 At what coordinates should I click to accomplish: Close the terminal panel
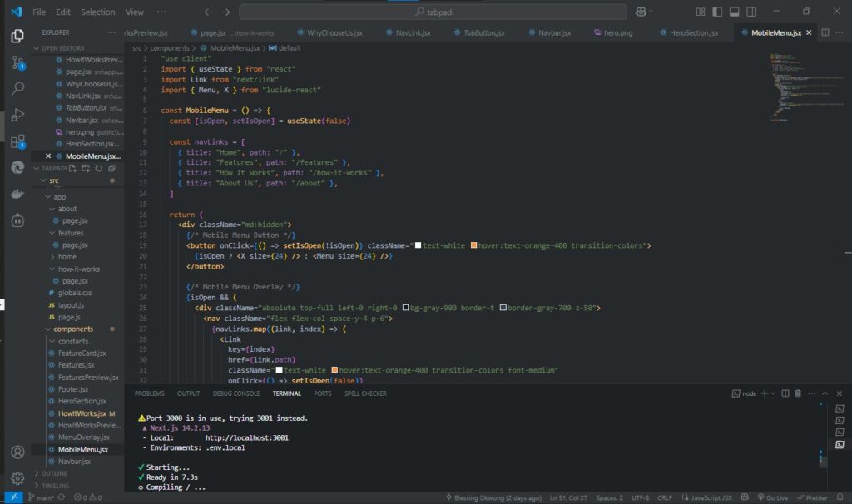pyautogui.click(x=839, y=393)
